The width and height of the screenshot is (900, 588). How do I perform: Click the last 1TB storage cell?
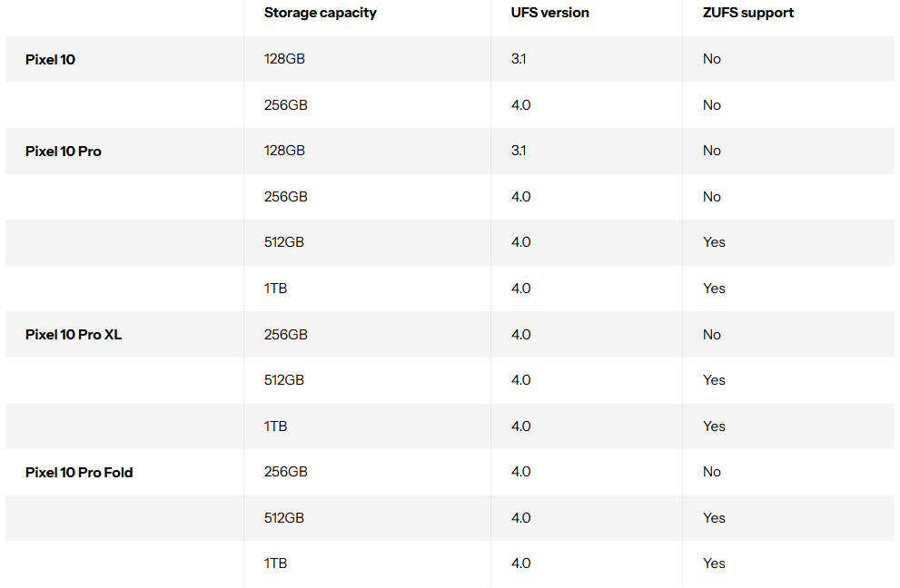[275, 563]
